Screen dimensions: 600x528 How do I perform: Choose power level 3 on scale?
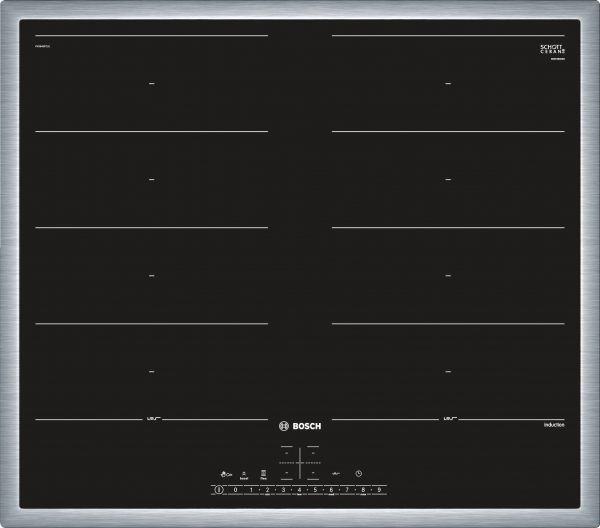(283, 490)
